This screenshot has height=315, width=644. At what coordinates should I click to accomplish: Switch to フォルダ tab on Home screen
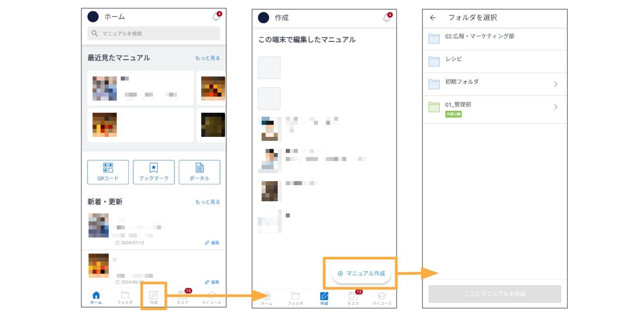pos(125,297)
